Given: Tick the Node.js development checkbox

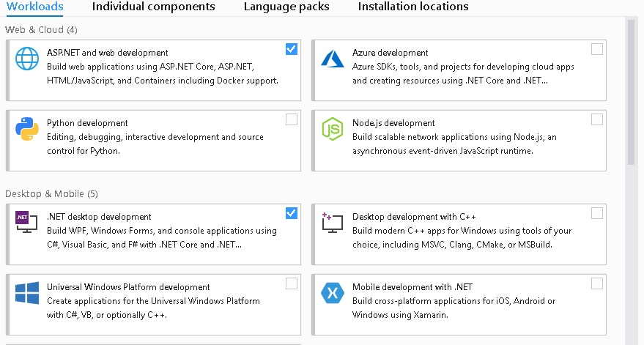Looking at the screenshot, I should click(597, 119).
